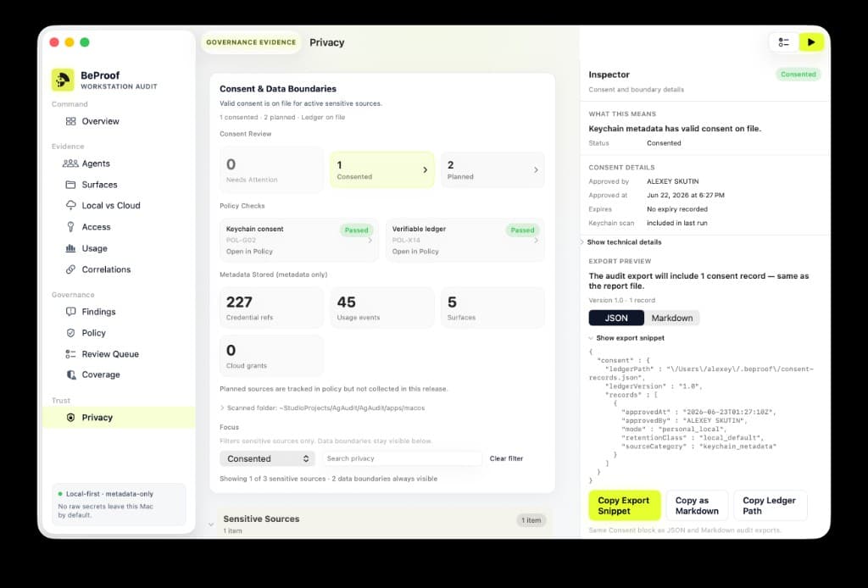Open the 1 Consented review card
This screenshot has height=588, width=868.
click(382, 169)
